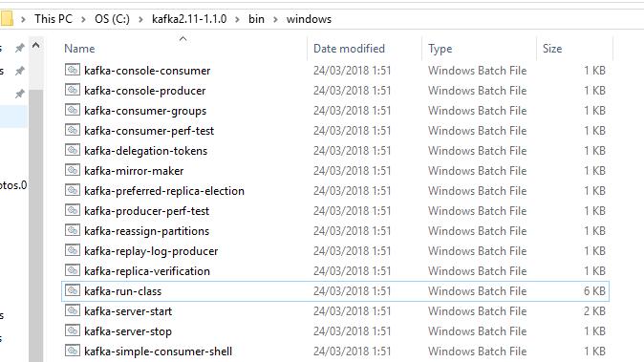644x362 pixels.
Task: Click the kafka-server-start file icon
Action: 73,310
